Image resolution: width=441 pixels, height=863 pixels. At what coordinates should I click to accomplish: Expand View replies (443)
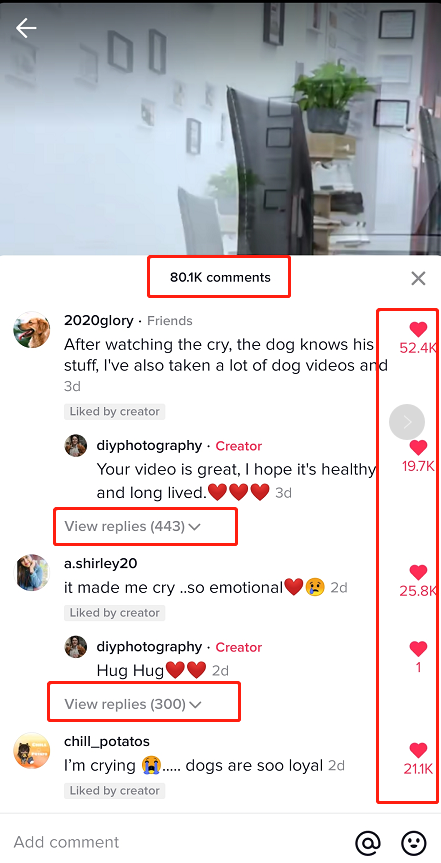132,527
